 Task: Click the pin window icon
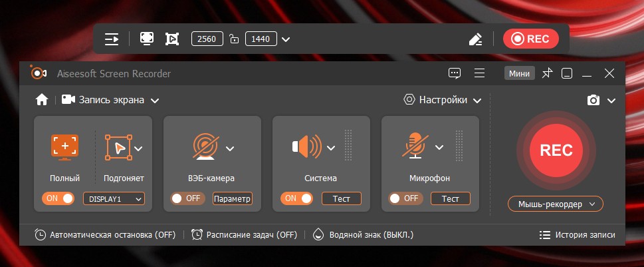(x=547, y=73)
